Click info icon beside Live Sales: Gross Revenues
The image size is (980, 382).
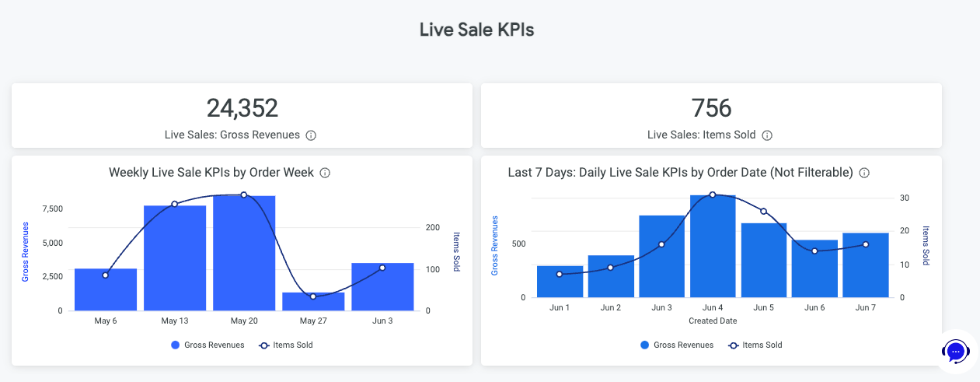[311, 135]
